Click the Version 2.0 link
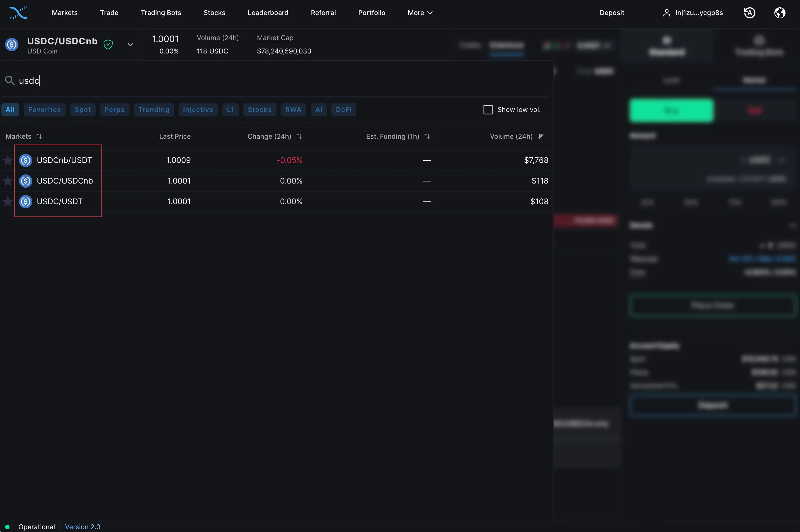Screen dimensions: 800x532 point(83,527)
